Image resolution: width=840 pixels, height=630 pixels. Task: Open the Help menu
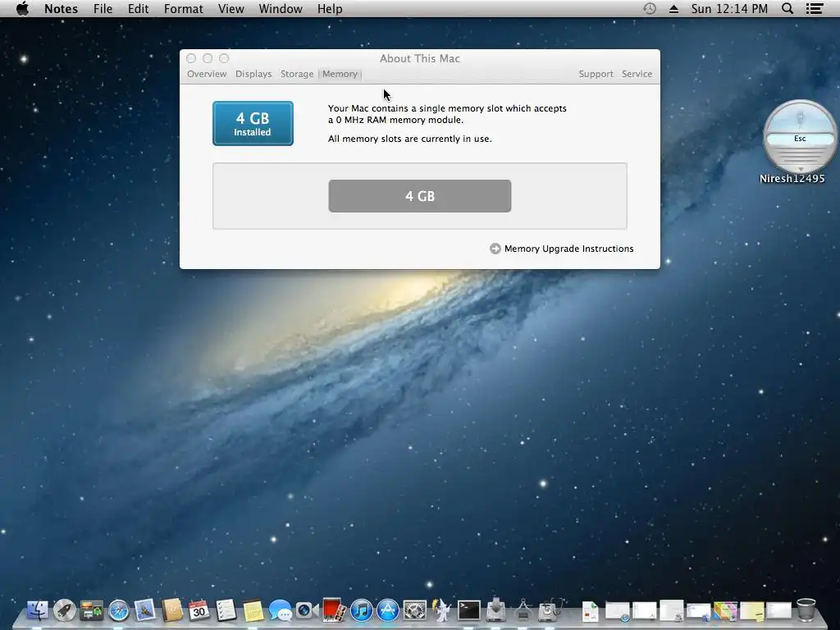(x=330, y=8)
